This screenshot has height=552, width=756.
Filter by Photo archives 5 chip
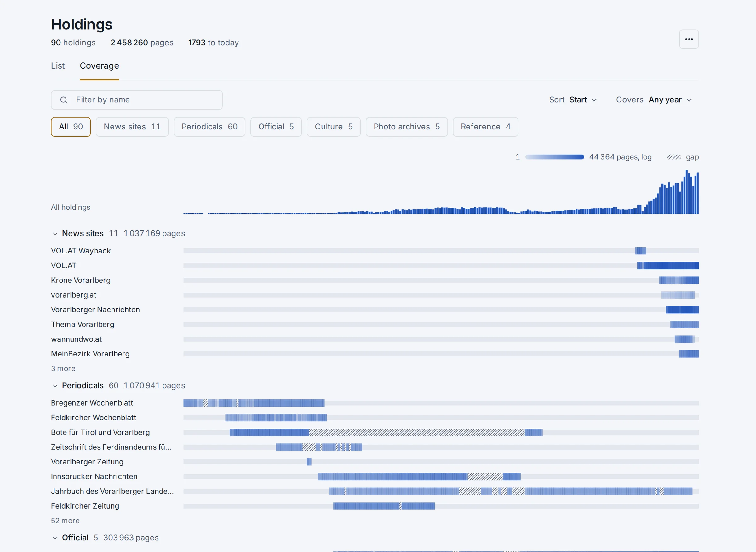407,127
